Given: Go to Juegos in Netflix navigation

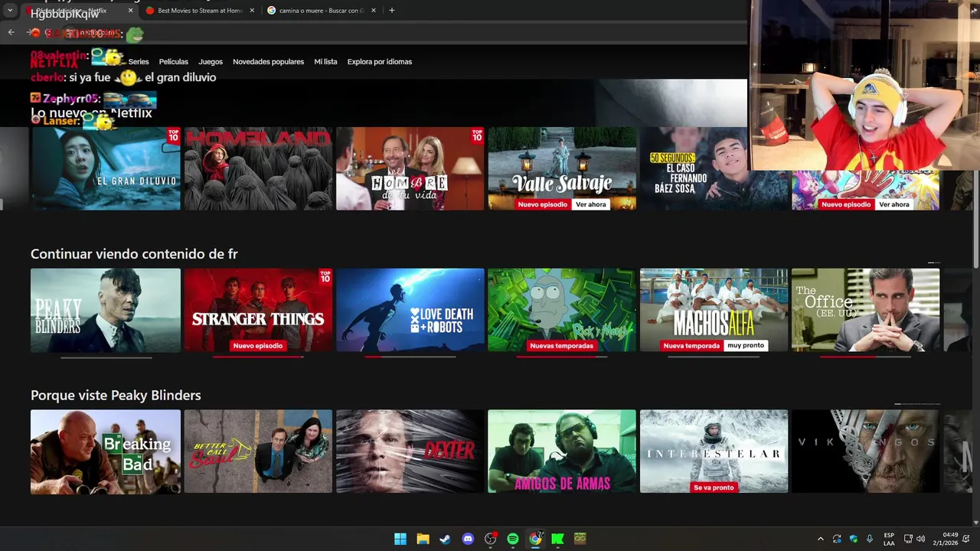Looking at the screenshot, I should (211, 62).
